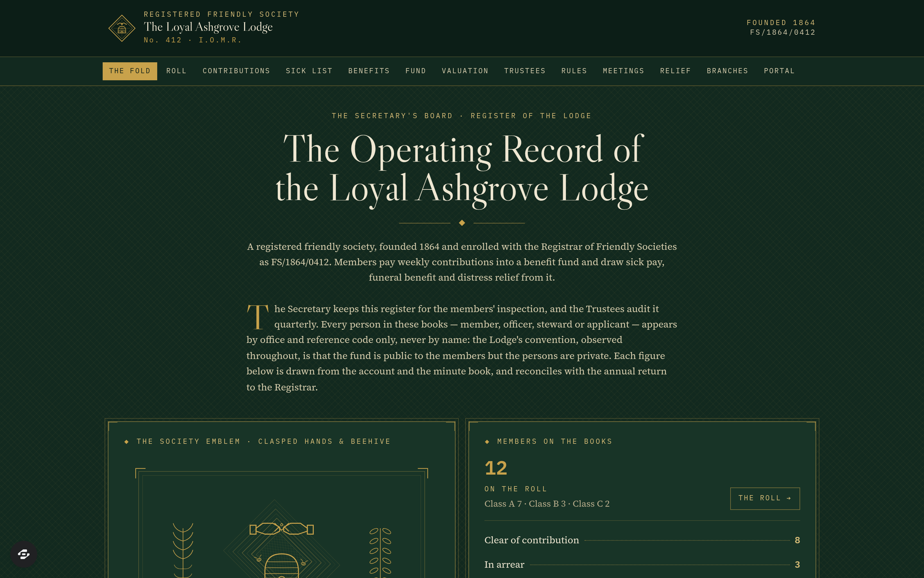Click the beehive lodge logo icon
This screenshot has width=924, height=578.
122,28
